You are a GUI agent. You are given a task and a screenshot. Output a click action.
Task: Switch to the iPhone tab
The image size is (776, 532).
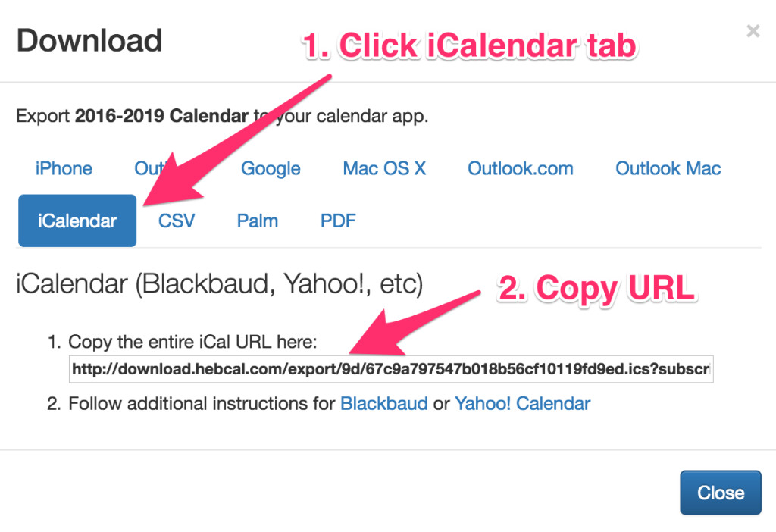point(64,168)
